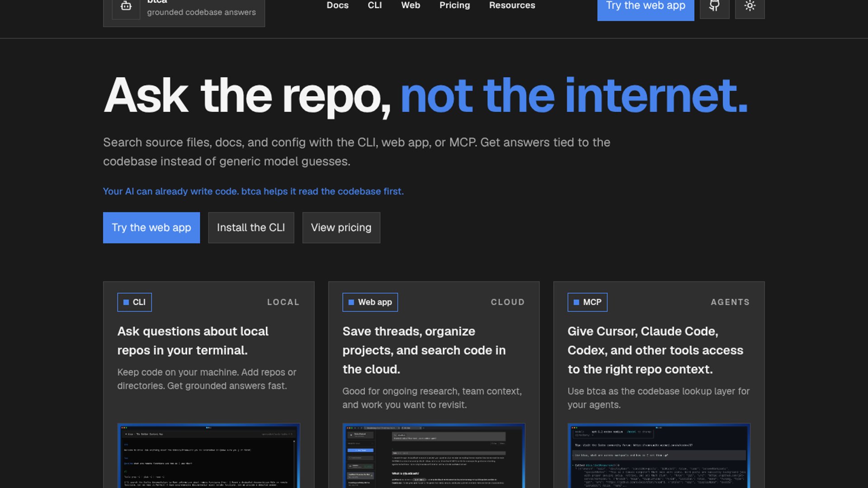
Task: Click the Web app badge tag
Action: tap(370, 302)
